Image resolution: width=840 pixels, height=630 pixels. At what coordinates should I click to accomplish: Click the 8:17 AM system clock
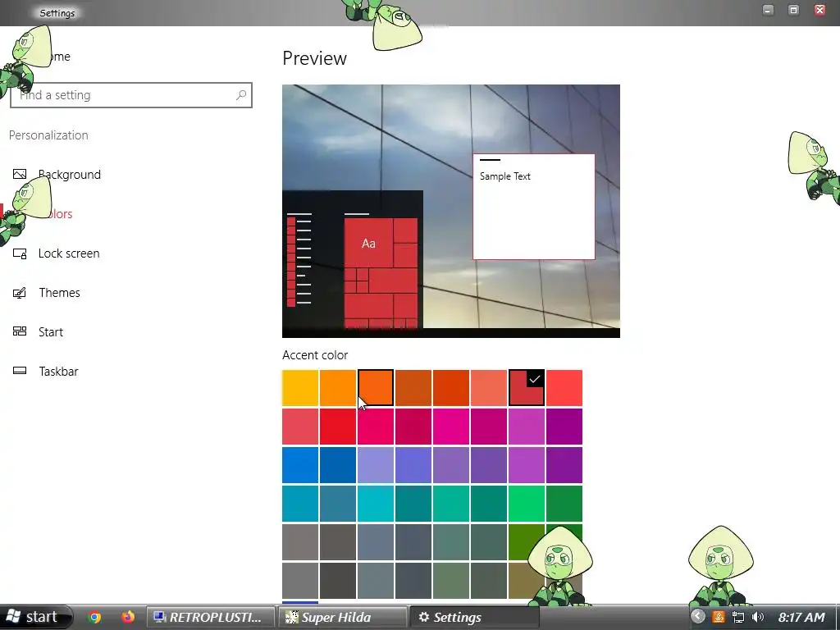click(x=801, y=617)
